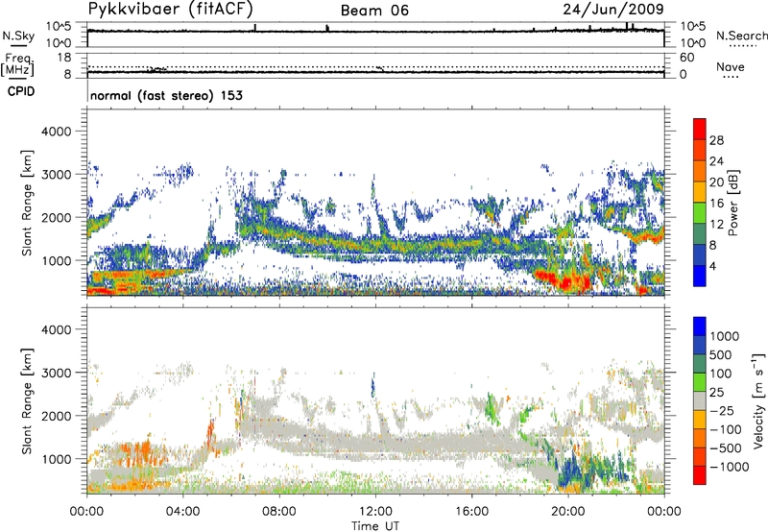Viewport: 768px width, 532px height.
Task: Click the "N.Sky" legend label
Action: 18,36
